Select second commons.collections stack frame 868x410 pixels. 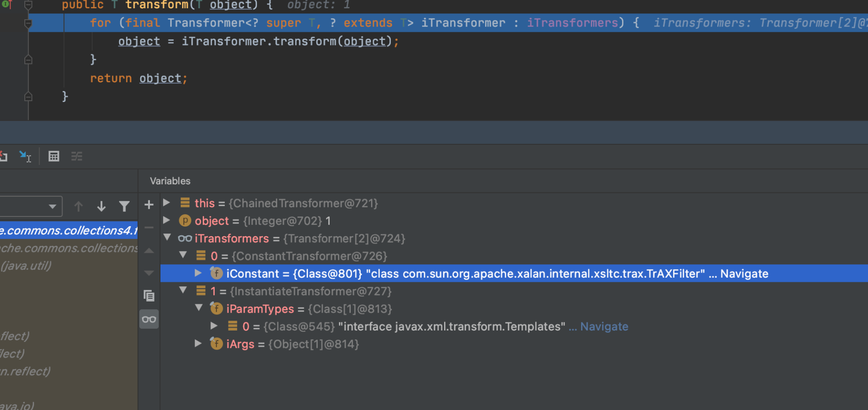[x=69, y=248]
